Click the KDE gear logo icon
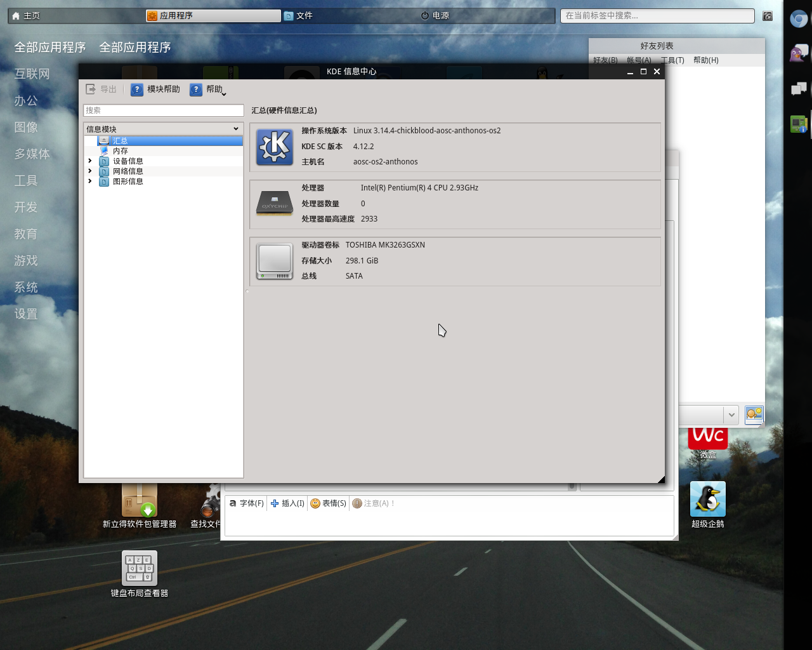812x650 pixels. pos(275,147)
